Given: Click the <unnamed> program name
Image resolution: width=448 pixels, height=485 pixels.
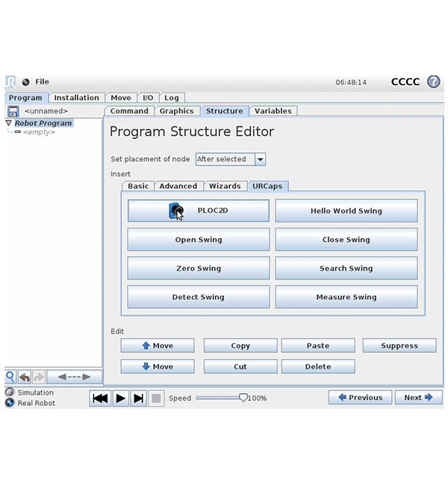Looking at the screenshot, I should 46,111.
